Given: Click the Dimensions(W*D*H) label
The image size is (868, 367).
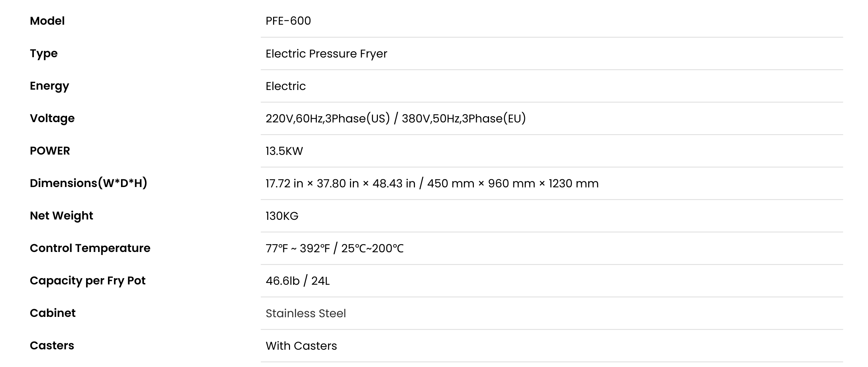Looking at the screenshot, I should click(89, 183).
